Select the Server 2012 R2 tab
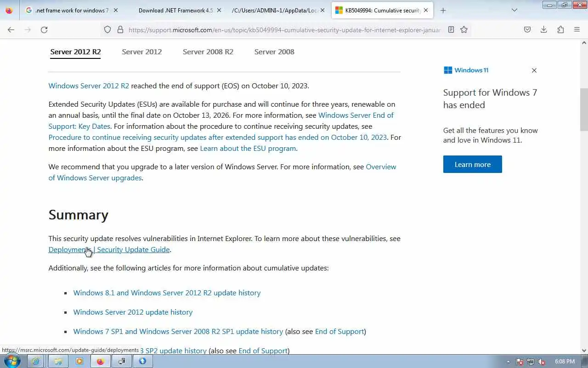 tap(75, 52)
